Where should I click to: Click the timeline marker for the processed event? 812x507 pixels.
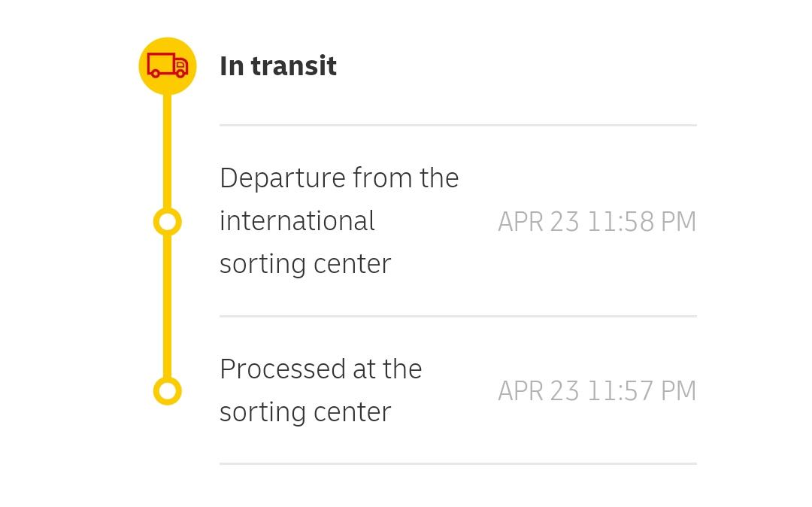168,391
